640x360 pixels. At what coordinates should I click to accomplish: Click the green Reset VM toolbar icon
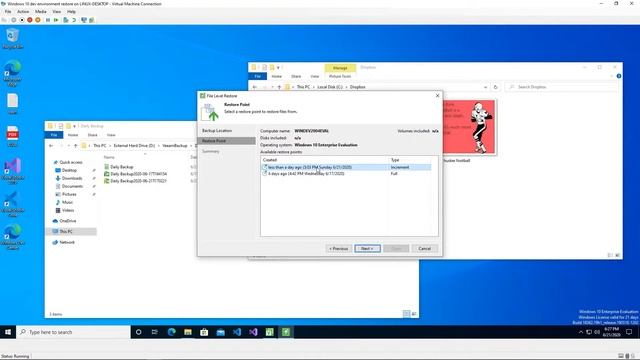click(x=56, y=20)
